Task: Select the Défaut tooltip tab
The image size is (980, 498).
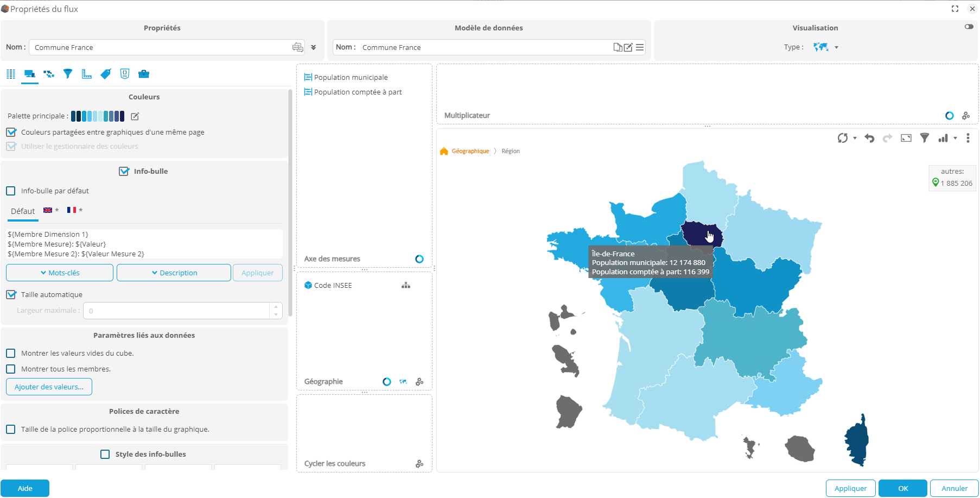Action: [x=23, y=211]
